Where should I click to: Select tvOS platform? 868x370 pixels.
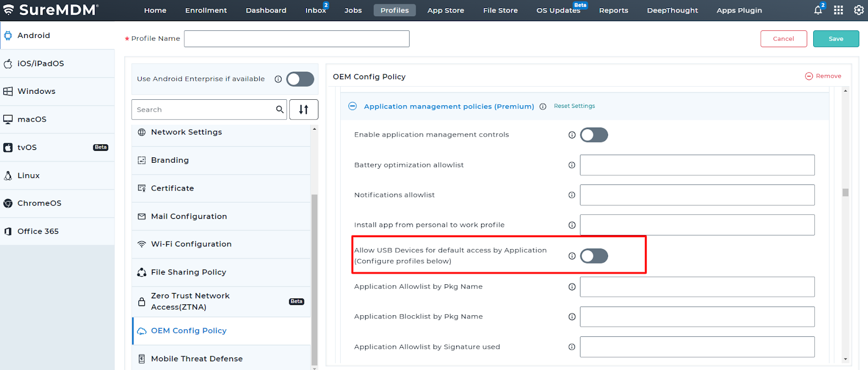coord(57,148)
